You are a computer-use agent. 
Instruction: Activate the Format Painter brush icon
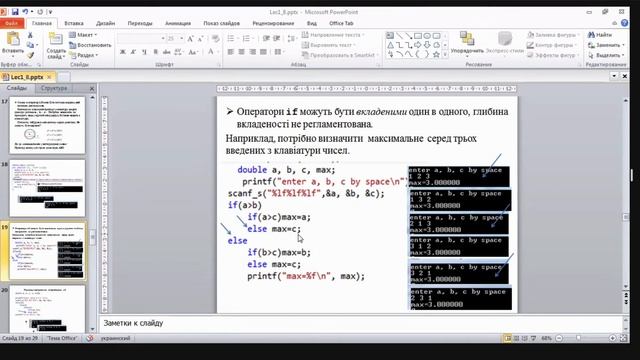[x=30, y=55]
